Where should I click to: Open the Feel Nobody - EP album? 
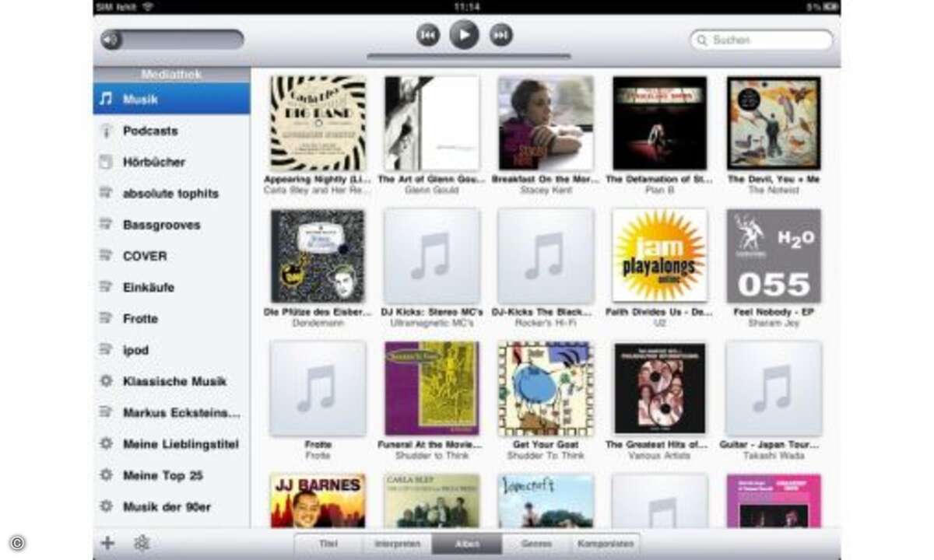pyautogui.click(x=774, y=256)
